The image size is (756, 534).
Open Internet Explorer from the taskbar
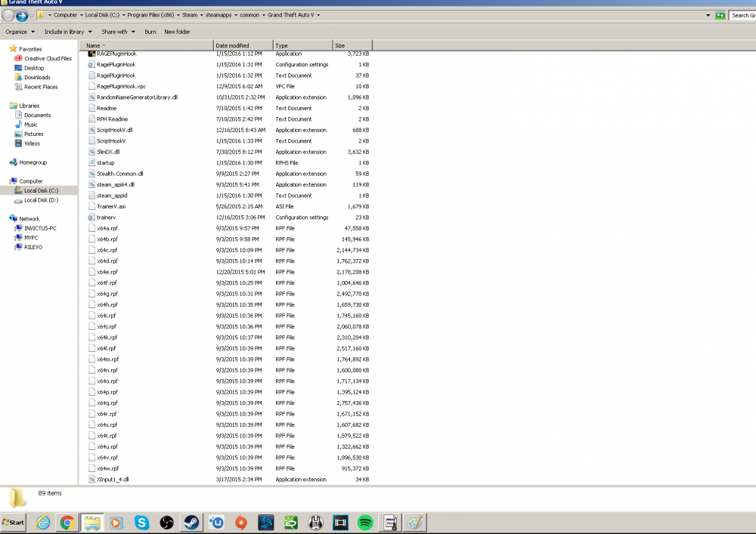click(43, 523)
